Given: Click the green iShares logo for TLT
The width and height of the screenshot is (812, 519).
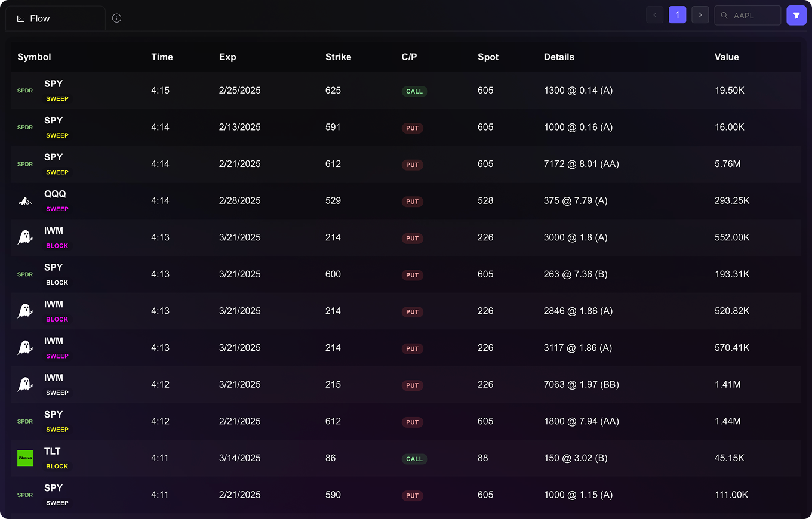Looking at the screenshot, I should click(x=25, y=458).
